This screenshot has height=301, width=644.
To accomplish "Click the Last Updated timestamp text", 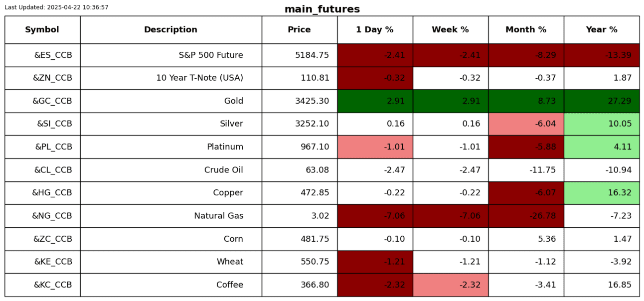I will pyautogui.click(x=56, y=7).
